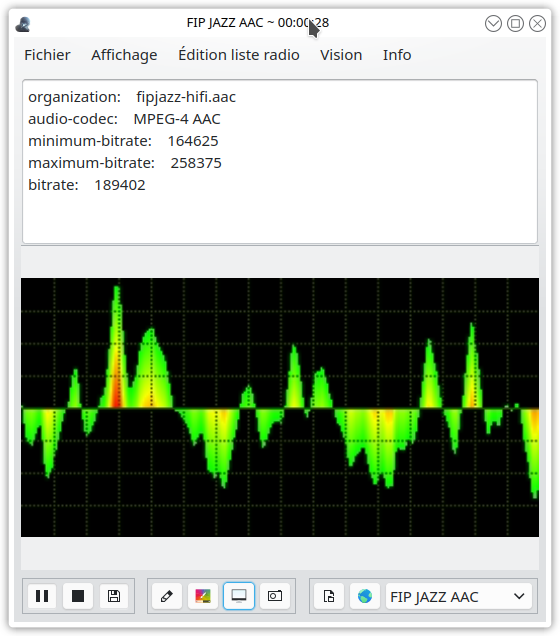
Task: Pause the radio stream playback
Action: pyautogui.click(x=42, y=596)
